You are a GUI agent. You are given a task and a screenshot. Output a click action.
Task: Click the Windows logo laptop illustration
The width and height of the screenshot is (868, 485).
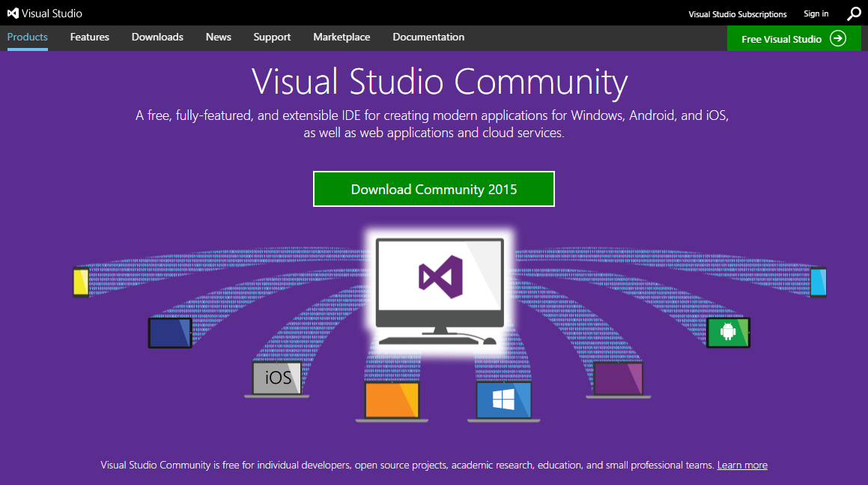(x=503, y=401)
